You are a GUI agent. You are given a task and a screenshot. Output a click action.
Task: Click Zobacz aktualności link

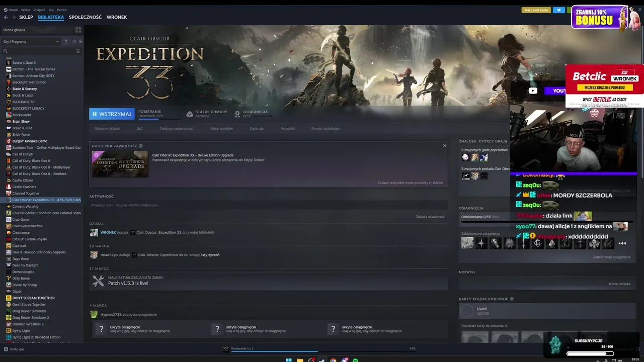pyautogui.click(x=431, y=217)
